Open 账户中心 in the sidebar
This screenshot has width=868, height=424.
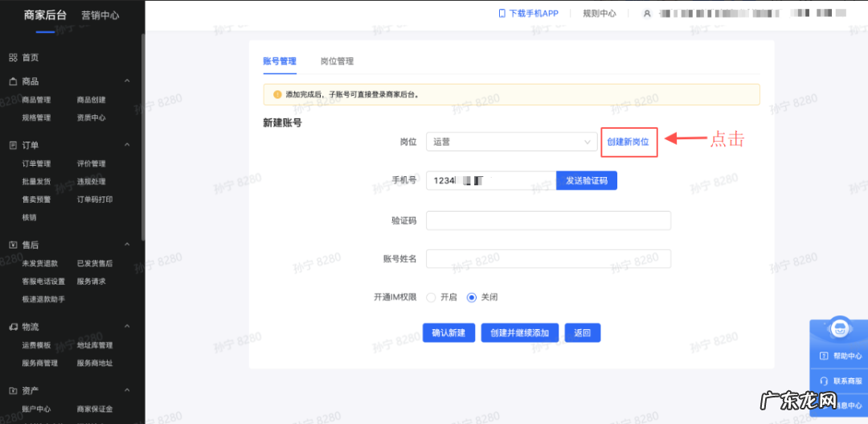(x=36, y=410)
